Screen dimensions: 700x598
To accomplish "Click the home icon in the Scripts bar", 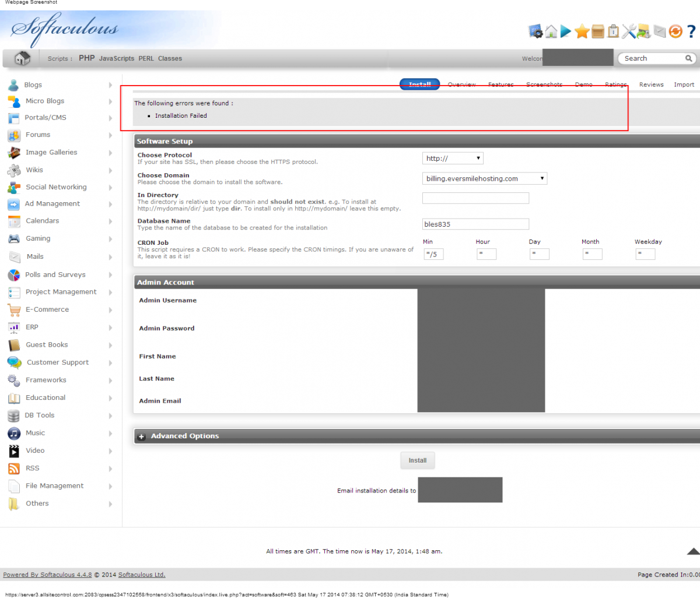I will tap(22, 58).
